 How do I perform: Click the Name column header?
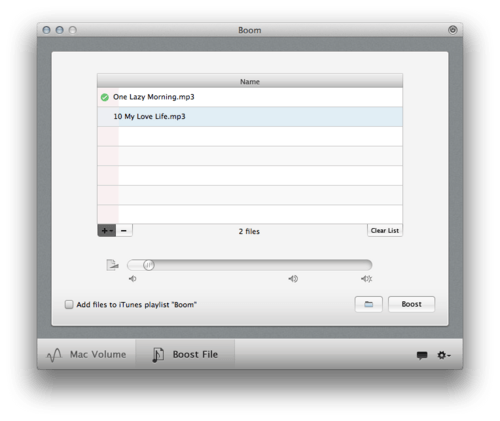[x=250, y=81]
